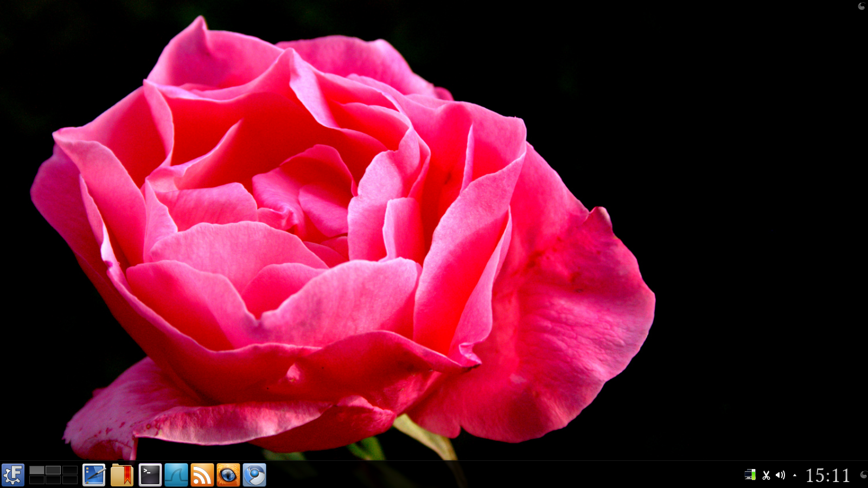
Task: Switch to the bottom-right virtual desktop in pager
Action: click(x=69, y=480)
